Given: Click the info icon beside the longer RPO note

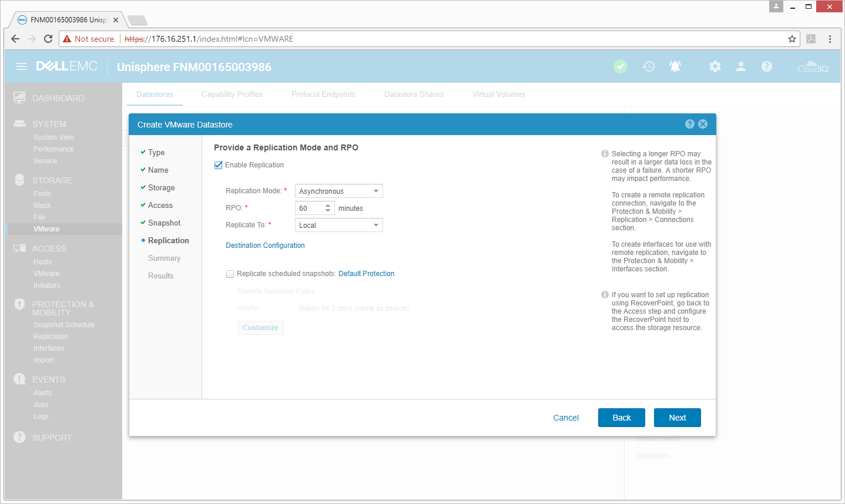Looking at the screenshot, I should 605,154.
